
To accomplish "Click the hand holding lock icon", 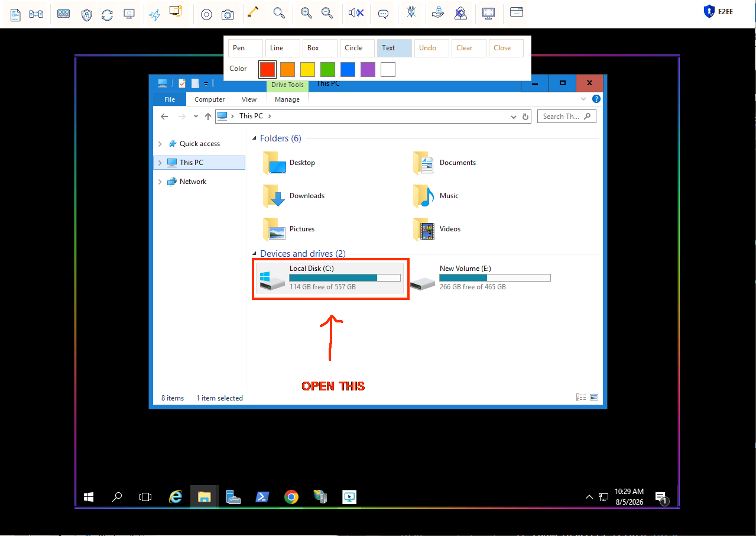I will tap(438, 12).
